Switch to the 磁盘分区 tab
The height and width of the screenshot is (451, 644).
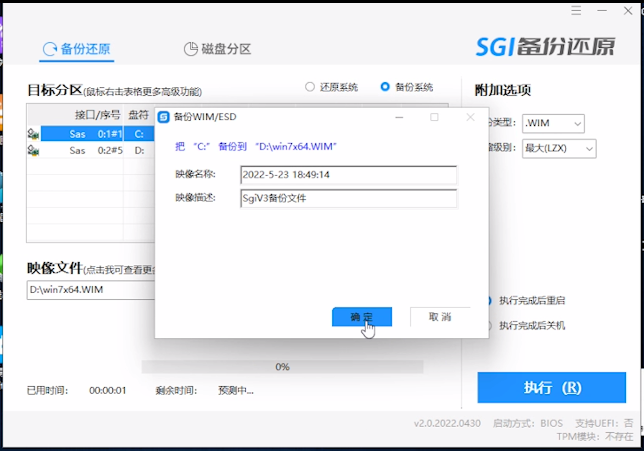(x=218, y=49)
